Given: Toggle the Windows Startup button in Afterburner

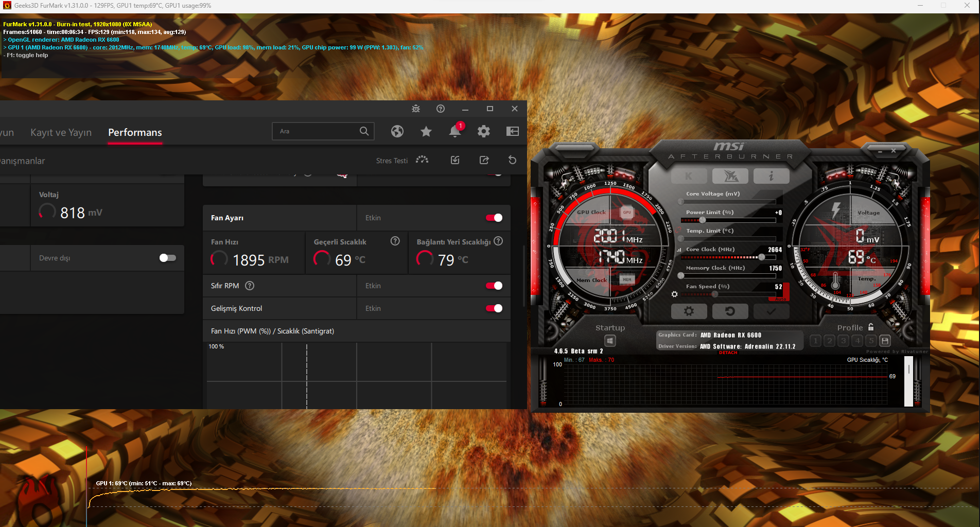Looking at the screenshot, I should 610,341.
